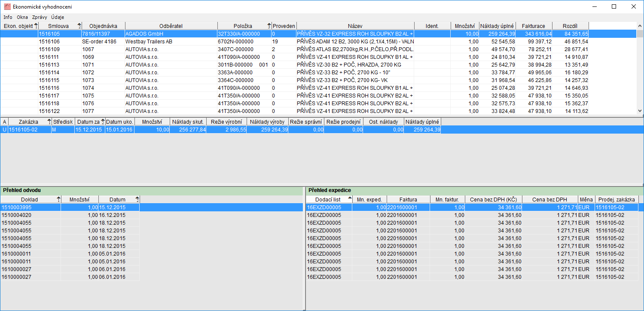Click the Název column header
Viewport: 644px width, 311px height.
(x=355, y=26)
